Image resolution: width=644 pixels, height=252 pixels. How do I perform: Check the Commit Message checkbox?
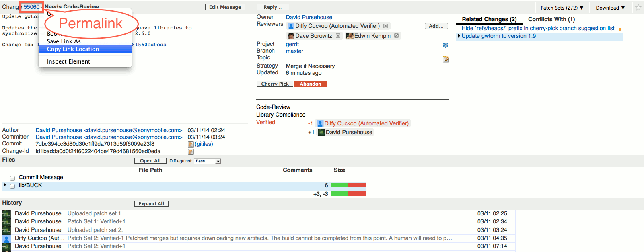(12, 178)
